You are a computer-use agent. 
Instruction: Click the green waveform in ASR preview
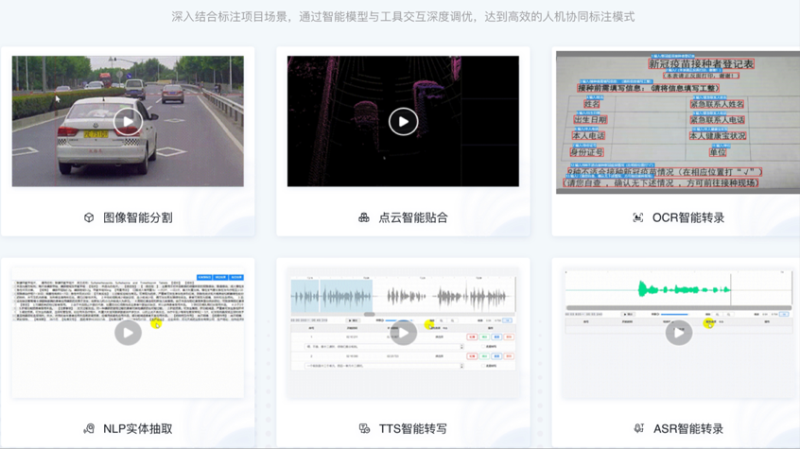point(684,289)
